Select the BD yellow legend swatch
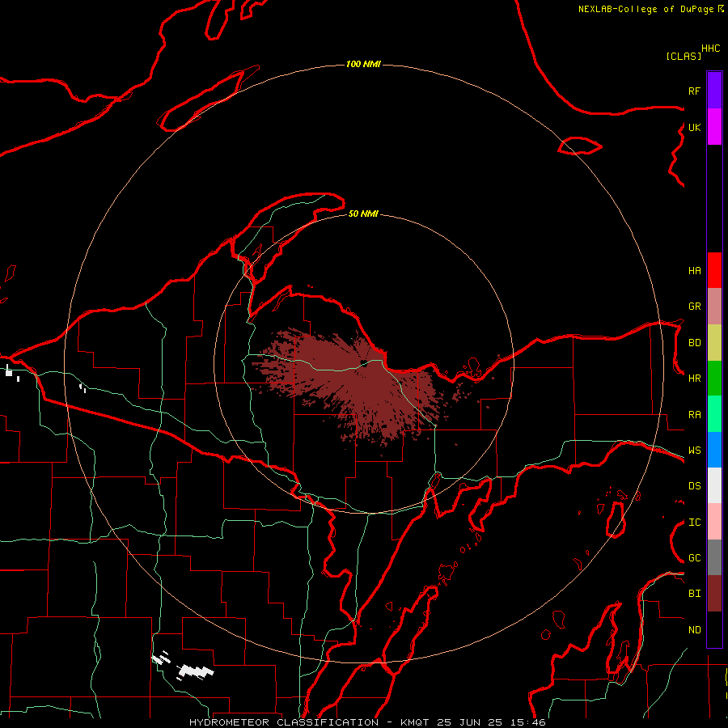Viewport: 728px width, 728px height. click(714, 343)
